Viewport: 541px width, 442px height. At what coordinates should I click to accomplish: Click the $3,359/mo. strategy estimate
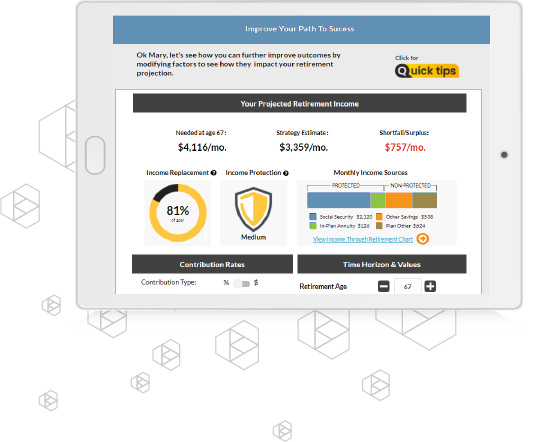point(304,147)
